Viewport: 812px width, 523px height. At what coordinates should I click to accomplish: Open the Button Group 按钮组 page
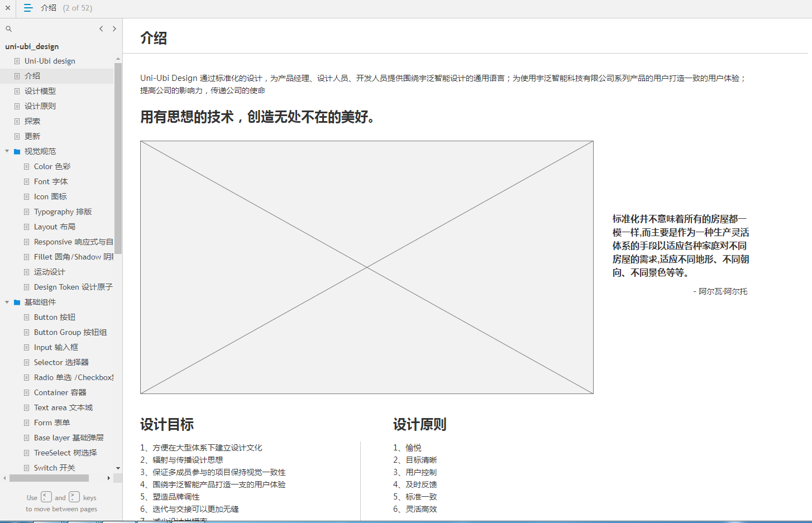(x=70, y=332)
